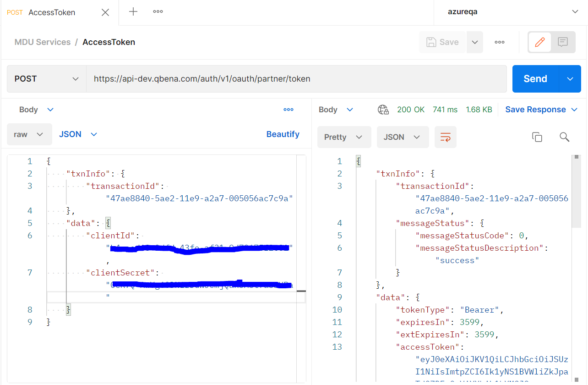Search the response with magnifier icon
This screenshot has height=385, width=588.
[x=565, y=137]
